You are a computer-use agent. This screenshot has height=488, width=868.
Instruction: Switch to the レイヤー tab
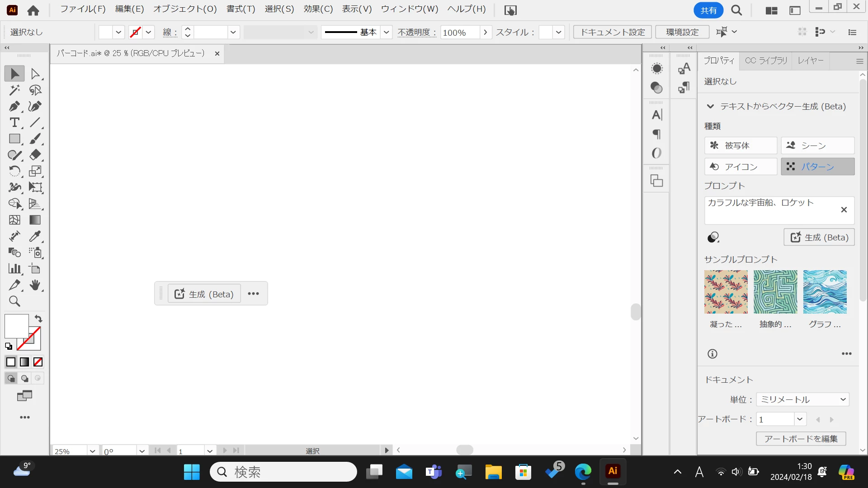click(x=810, y=61)
